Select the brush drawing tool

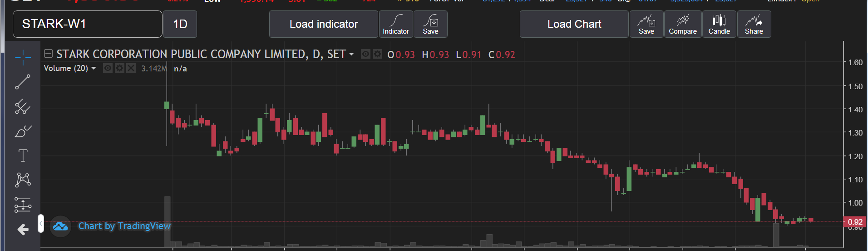23,131
